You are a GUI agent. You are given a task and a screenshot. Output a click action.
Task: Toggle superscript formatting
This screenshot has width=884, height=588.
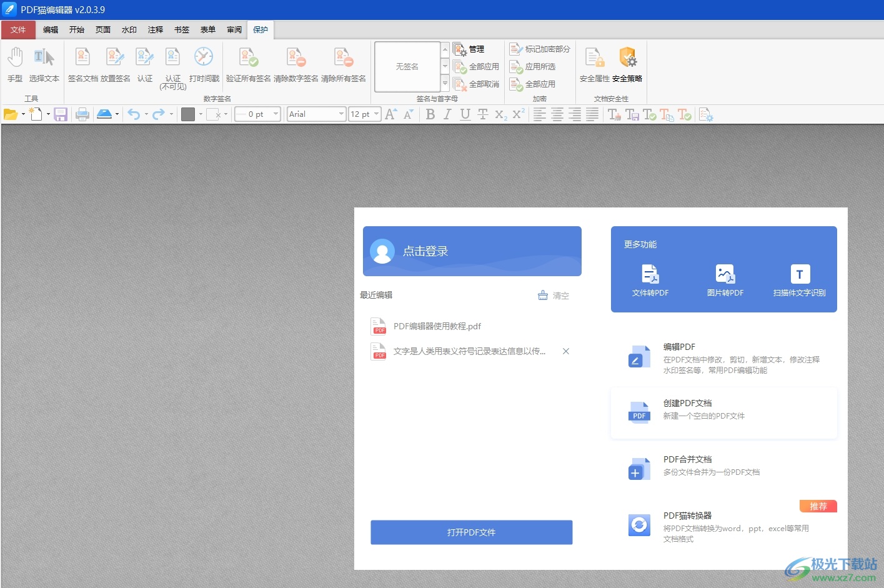tap(518, 114)
